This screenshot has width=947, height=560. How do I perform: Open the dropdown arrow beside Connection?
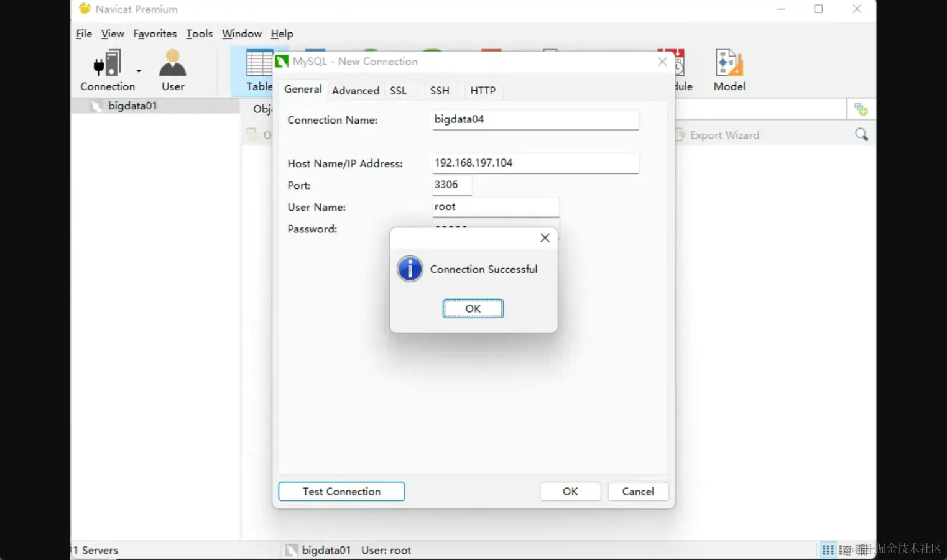point(139,71)
